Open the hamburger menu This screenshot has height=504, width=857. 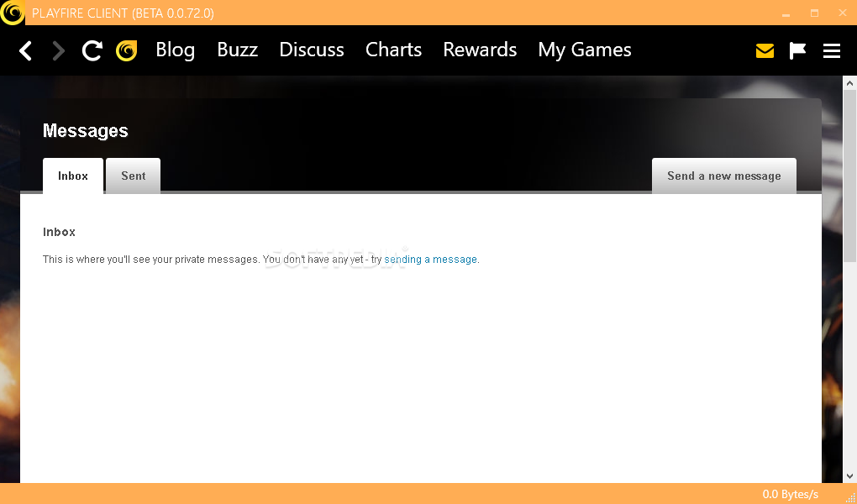pos(831,51)
